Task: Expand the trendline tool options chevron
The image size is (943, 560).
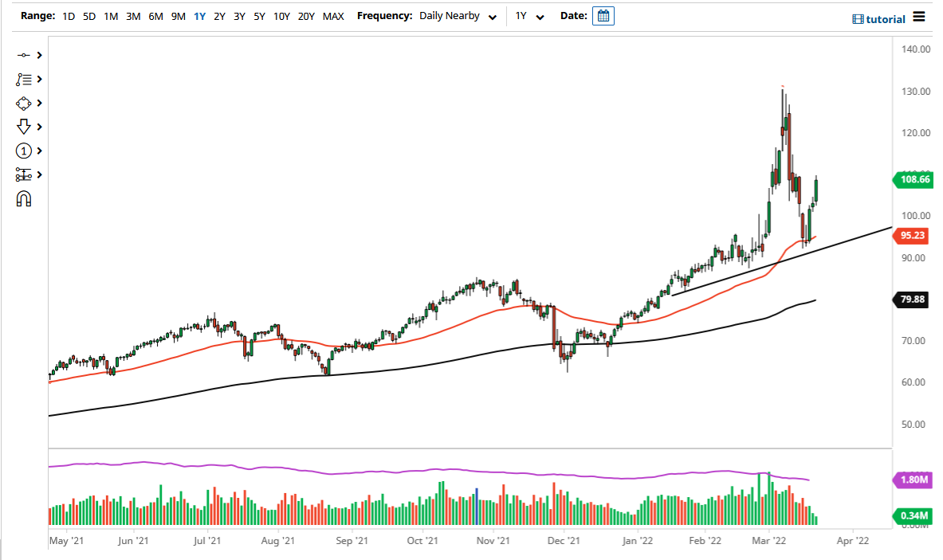Action: click(x=38, y=55)
